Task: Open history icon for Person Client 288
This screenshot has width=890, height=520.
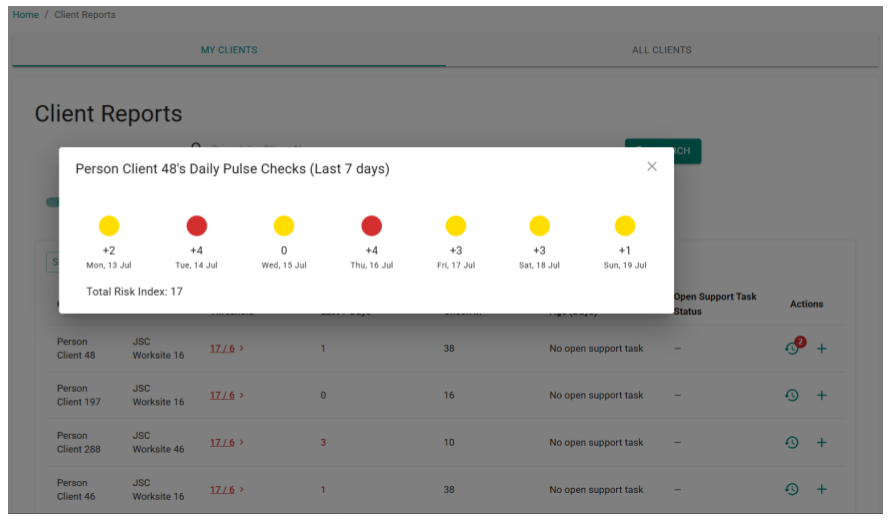Action: (x=792, y=442)
